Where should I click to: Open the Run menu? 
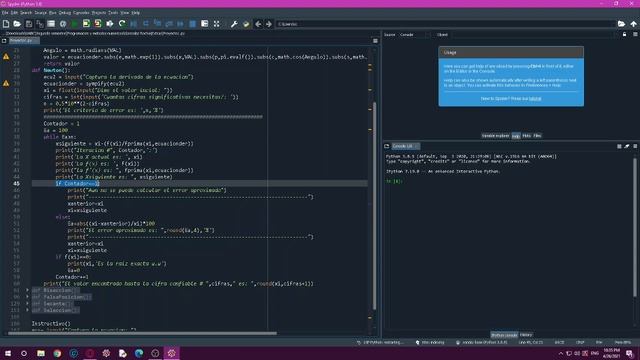tap(53, 13)
